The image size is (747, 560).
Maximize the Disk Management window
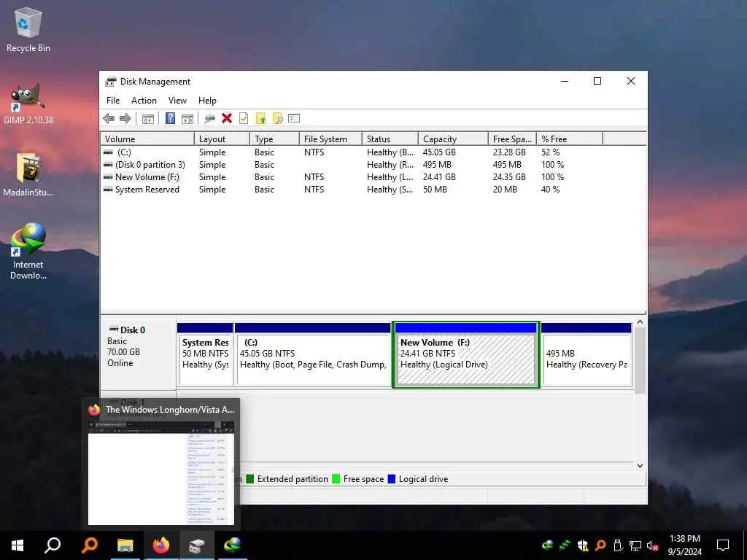597,81
